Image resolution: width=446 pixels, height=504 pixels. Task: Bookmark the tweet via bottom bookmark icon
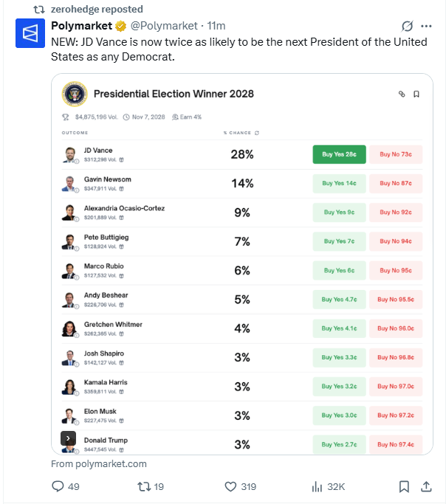pos(404,486)
